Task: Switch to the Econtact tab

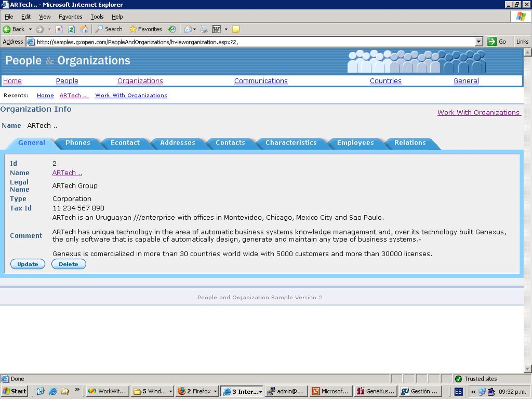Action: pos(125,143)
